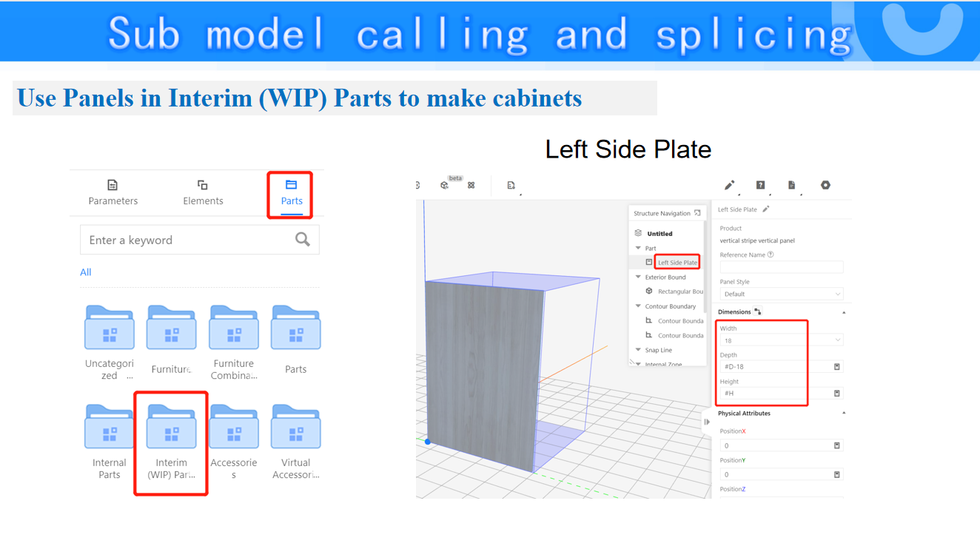Switch to the Elements tab

[x=203, y=192]
